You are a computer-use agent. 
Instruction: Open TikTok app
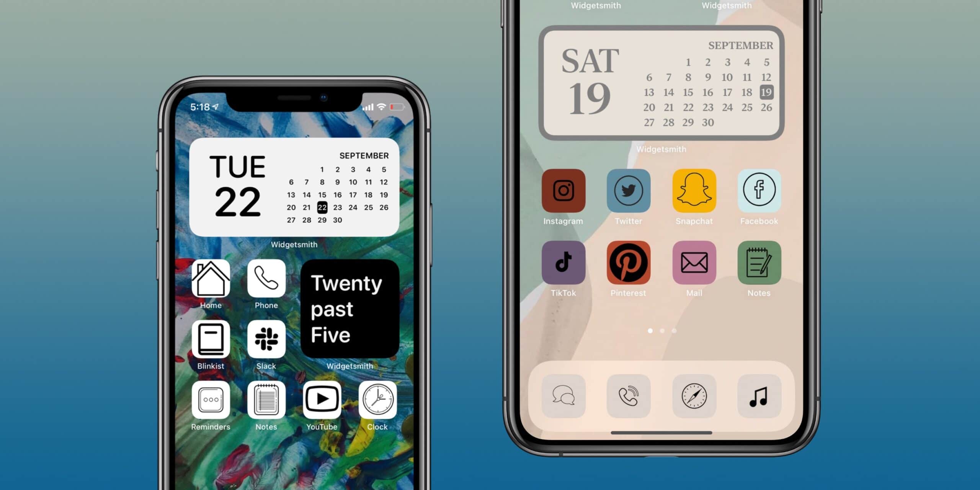562,269
